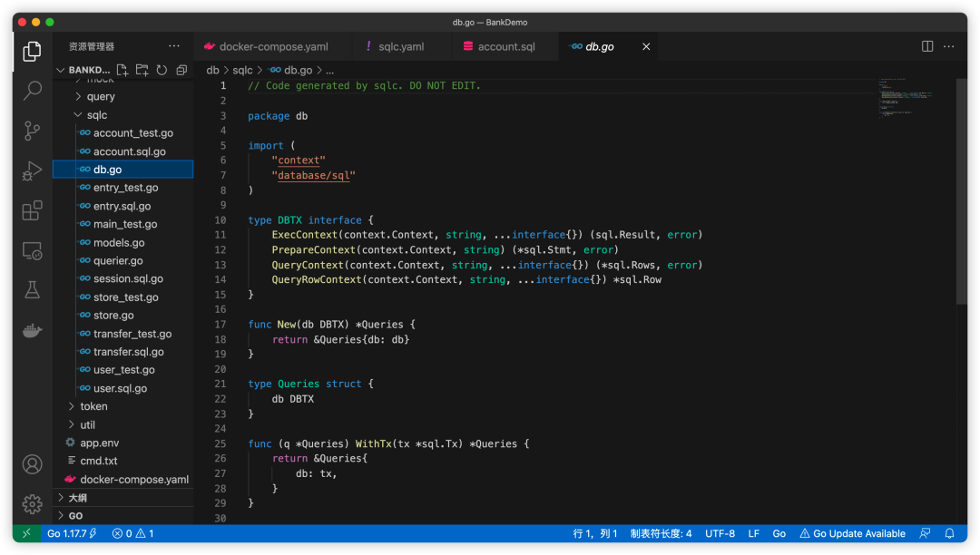Expand the 大纲 outline section

click(x=123, y=498)
